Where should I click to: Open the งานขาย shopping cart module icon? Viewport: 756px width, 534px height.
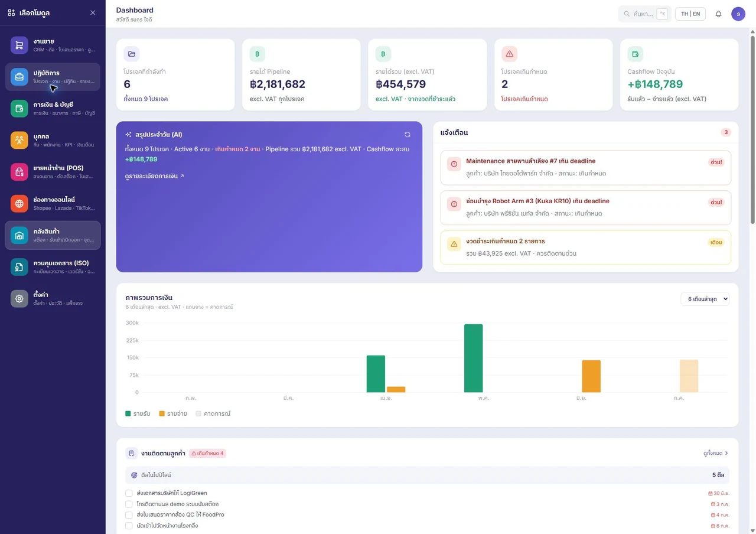tap(19, 45)
